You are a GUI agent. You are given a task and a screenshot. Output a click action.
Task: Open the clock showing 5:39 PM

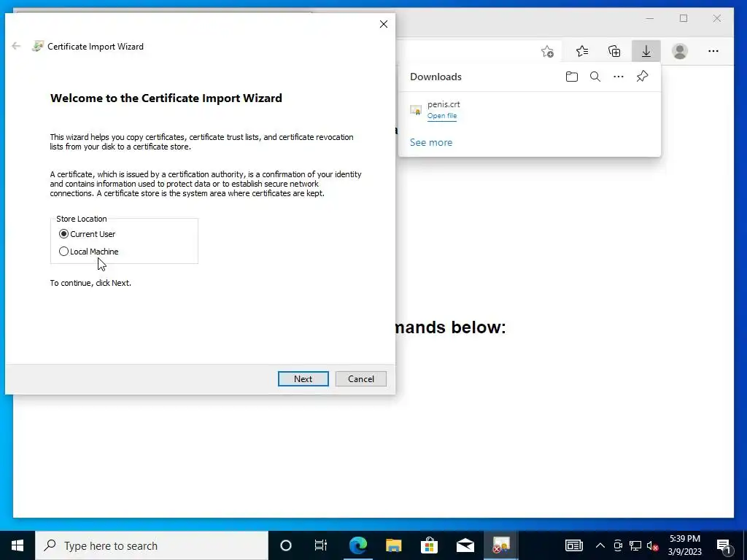[x=684, y=545]
